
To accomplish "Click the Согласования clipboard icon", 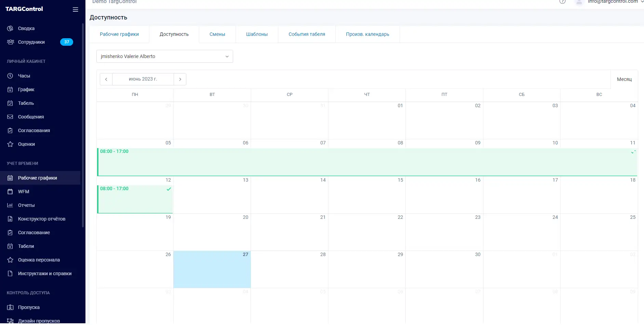I will coord(10,130).
